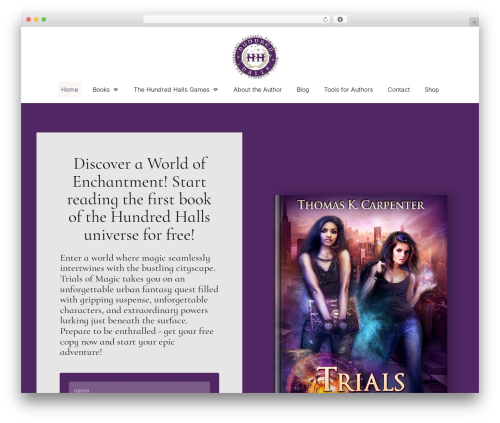
Task: Click the round icon beside address bar
Action: point(340,20)
